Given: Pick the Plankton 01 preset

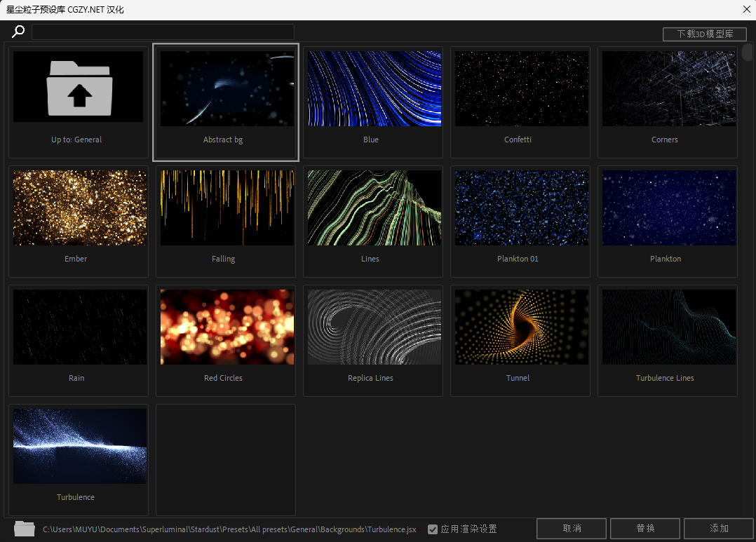Looking at the screenshot, I should pyautogui.click(x=521, y=208).
